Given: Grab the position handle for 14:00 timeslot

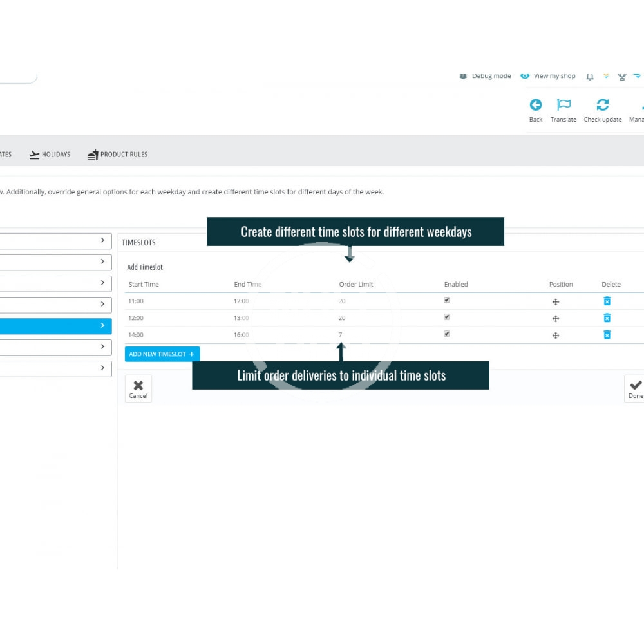Looking at the screenshot, I should tap(556, 335).
